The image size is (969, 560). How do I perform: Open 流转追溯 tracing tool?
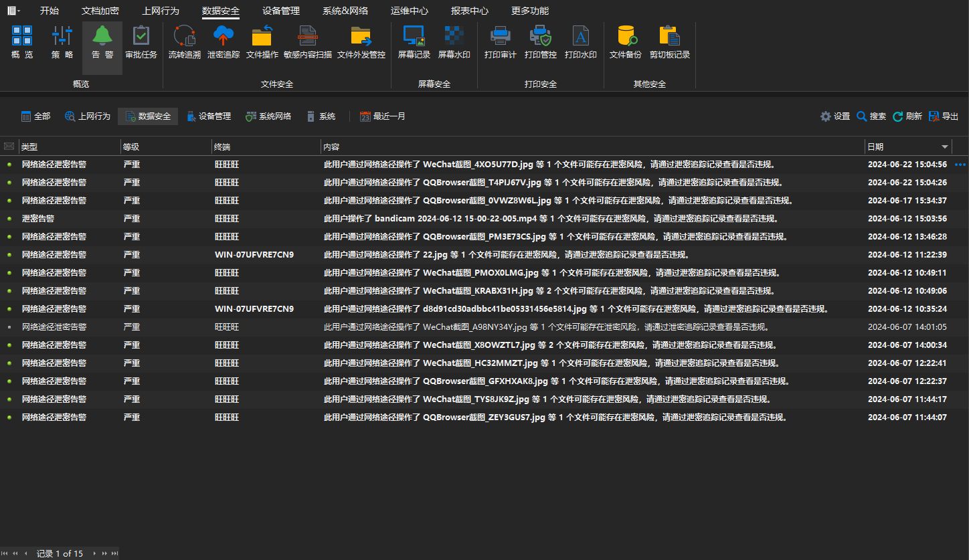click(184, 42)
